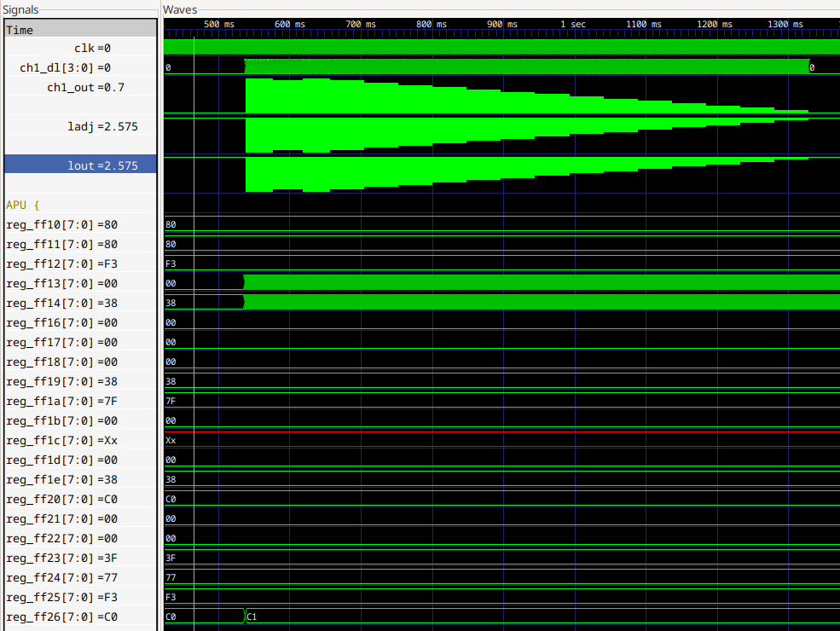Click the highlighted lout signal
The height and width of the screenshot is (631, 840).
pos(102,165)
